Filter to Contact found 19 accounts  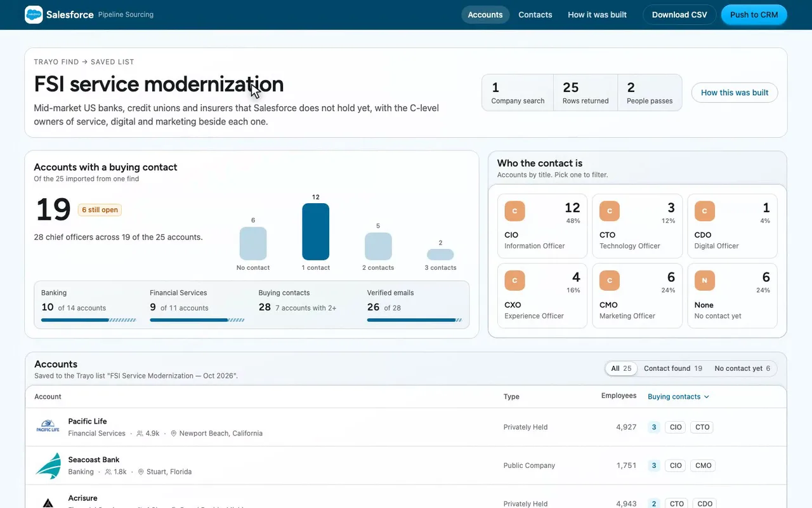pyautogui.click(x=672, y=368)
